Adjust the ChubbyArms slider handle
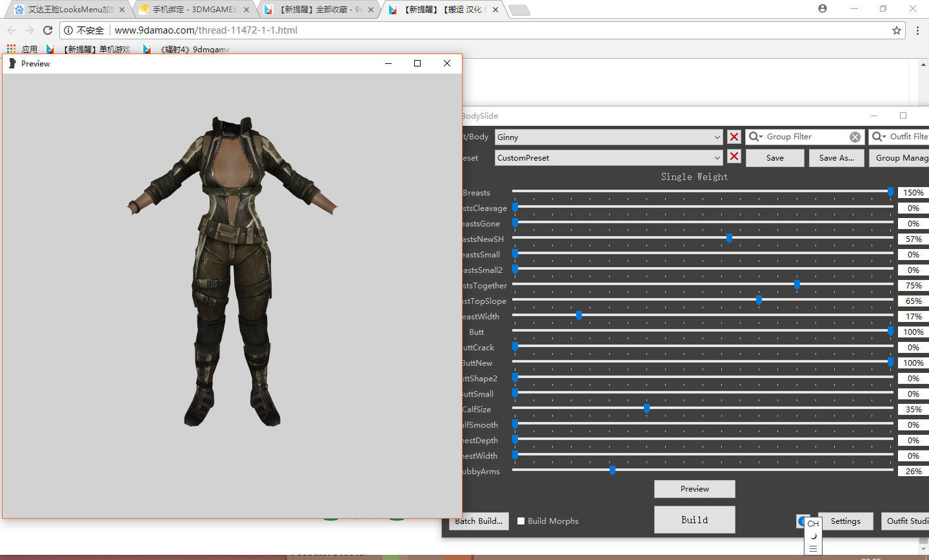 [x=612, y=470]
